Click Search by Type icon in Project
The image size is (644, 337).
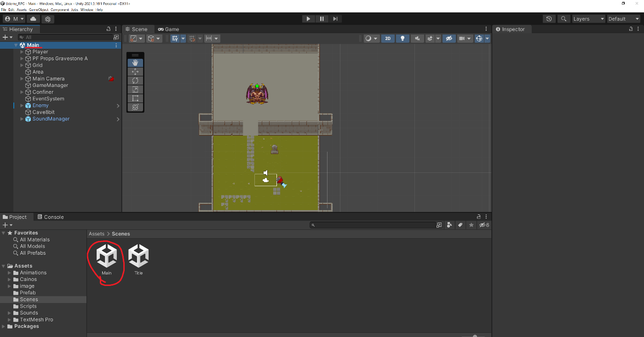(x=449, y=225)
